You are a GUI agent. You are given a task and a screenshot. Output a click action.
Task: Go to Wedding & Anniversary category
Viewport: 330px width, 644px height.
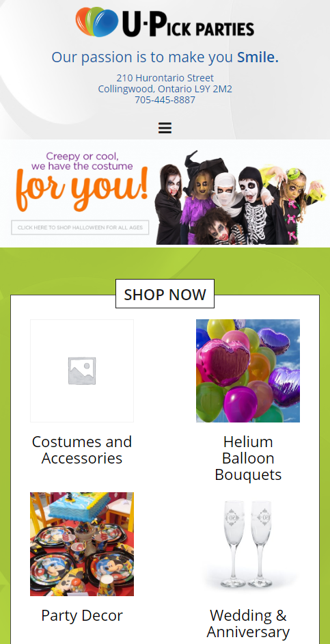[x=248, y=623]
